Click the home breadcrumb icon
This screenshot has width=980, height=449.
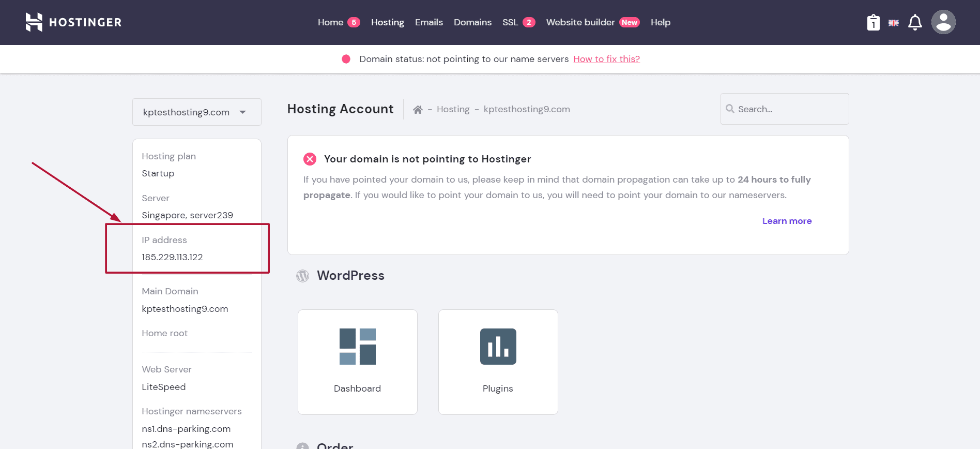(418, 110)
